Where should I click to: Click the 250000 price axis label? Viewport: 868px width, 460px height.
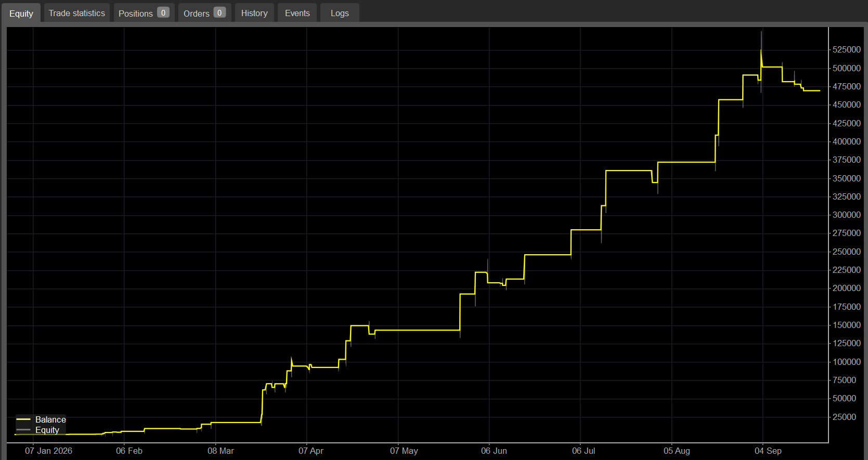tap(847, 252)
